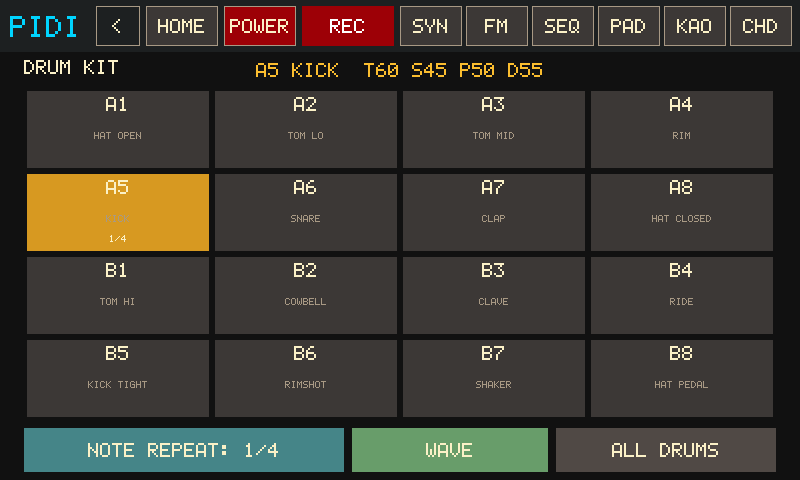800x480 pixels.
Task: Select the ALL DRUMS button
Action: 666,450
